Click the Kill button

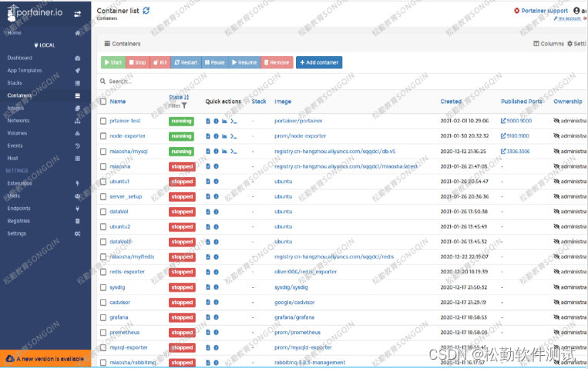(160, 62)
